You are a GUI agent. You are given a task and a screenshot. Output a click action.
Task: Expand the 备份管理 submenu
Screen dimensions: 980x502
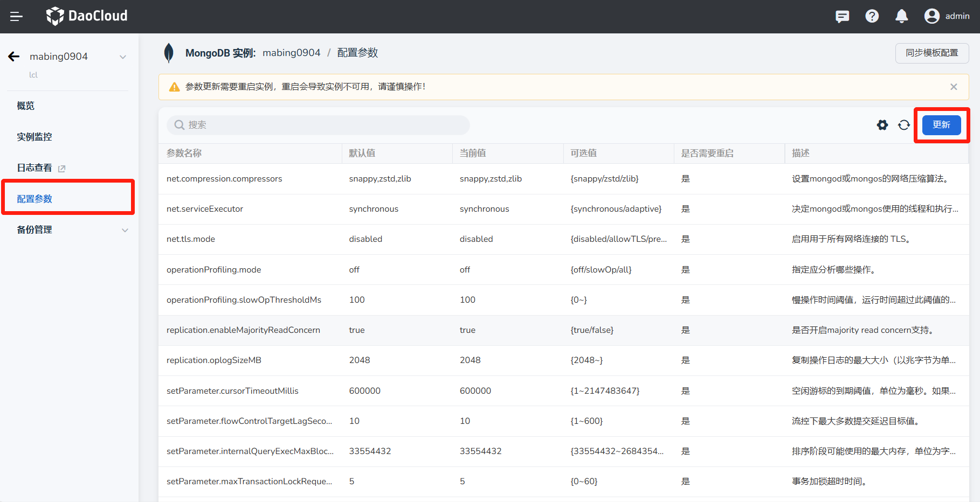click(125, 230)
